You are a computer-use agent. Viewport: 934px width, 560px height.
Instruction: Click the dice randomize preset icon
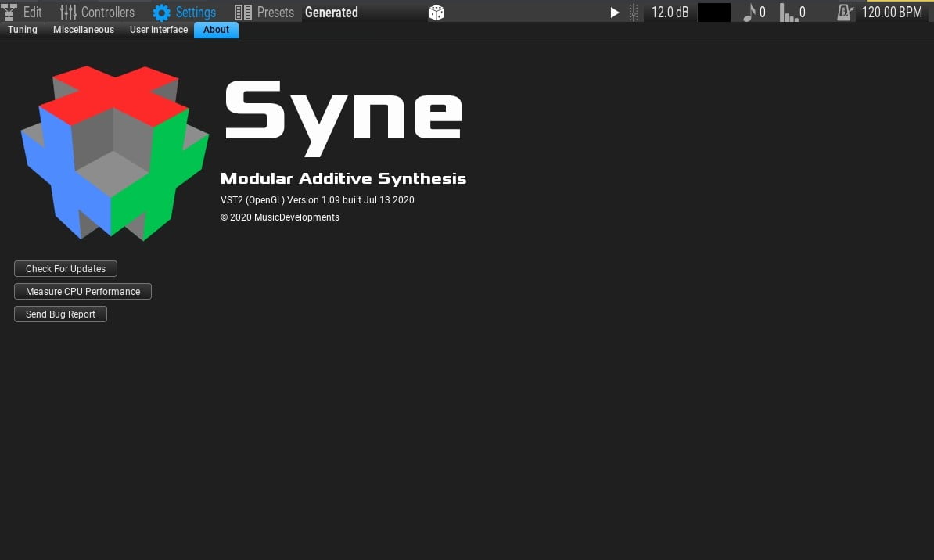click(436, 12)
